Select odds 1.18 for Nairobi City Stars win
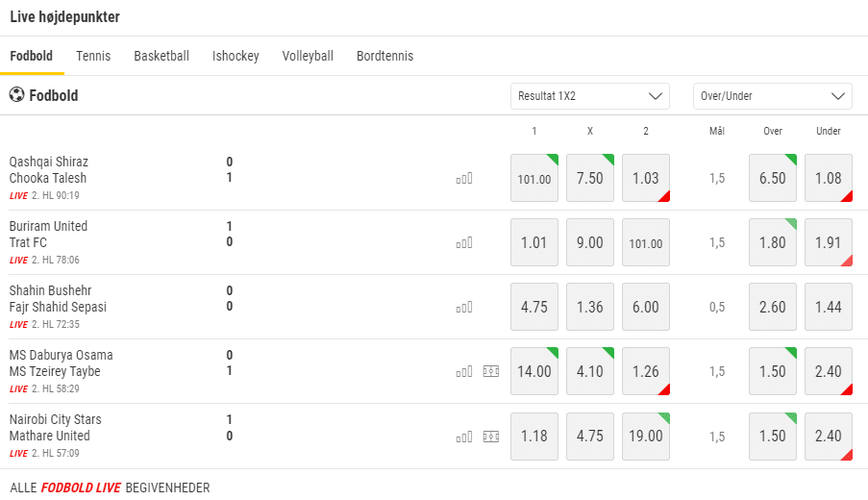 coord(534,436)
